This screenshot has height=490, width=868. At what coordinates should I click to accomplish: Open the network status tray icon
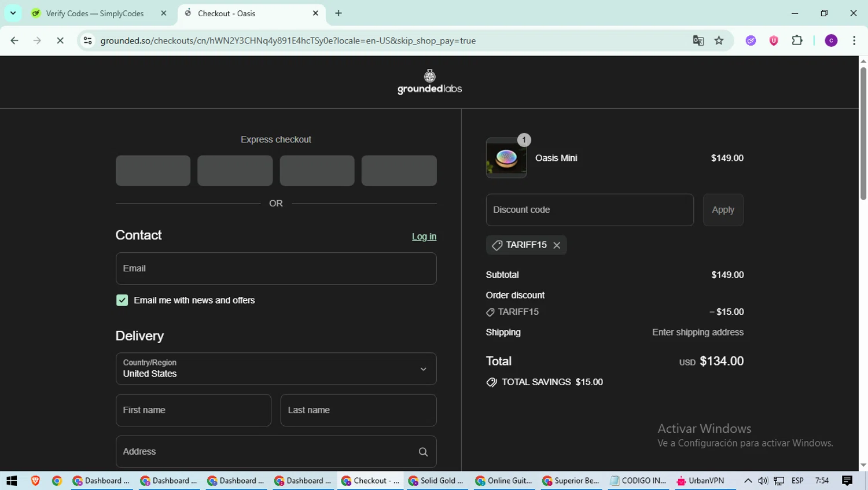[x=779, y=481]
